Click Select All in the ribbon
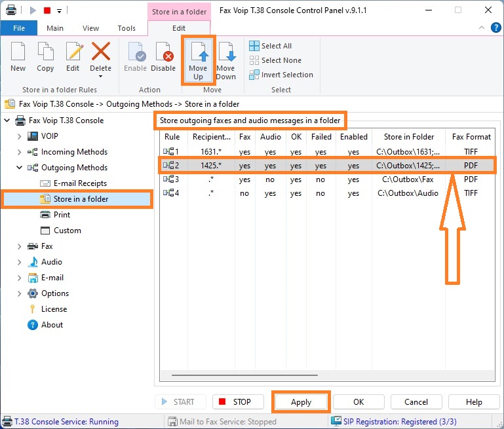 click(270, 46)
